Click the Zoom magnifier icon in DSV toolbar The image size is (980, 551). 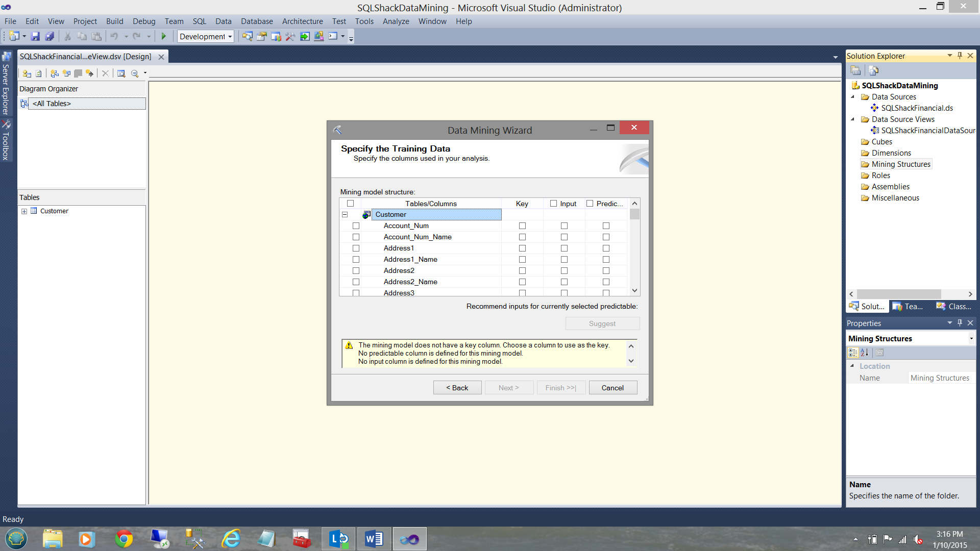(135, 73)
